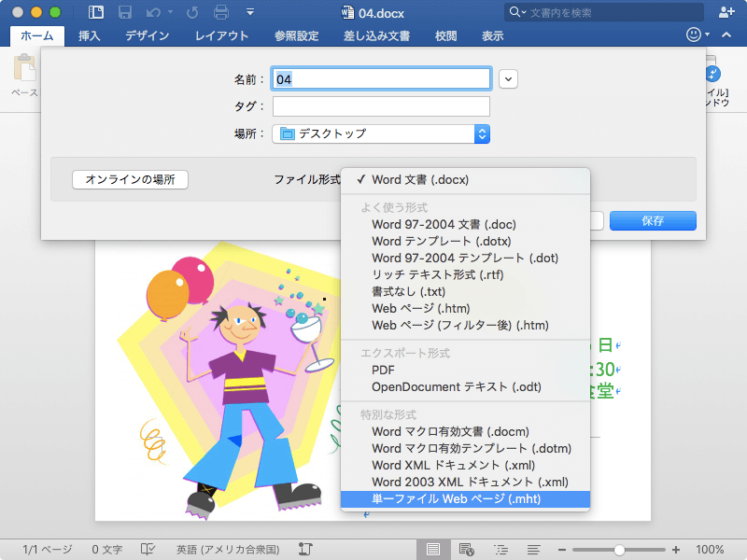
Task: Open the Undo history dropdown arrow
Action: pyautogui.click(x=170, y=12)
